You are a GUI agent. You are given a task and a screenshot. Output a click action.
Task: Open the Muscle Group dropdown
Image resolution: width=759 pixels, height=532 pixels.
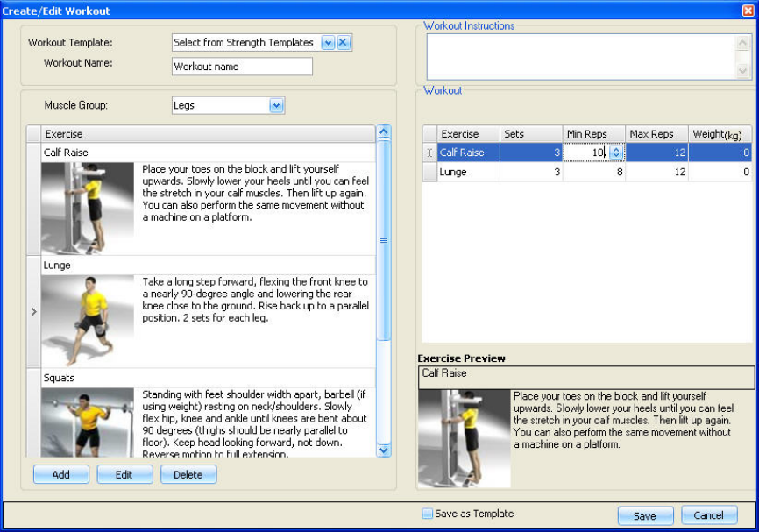276,105
